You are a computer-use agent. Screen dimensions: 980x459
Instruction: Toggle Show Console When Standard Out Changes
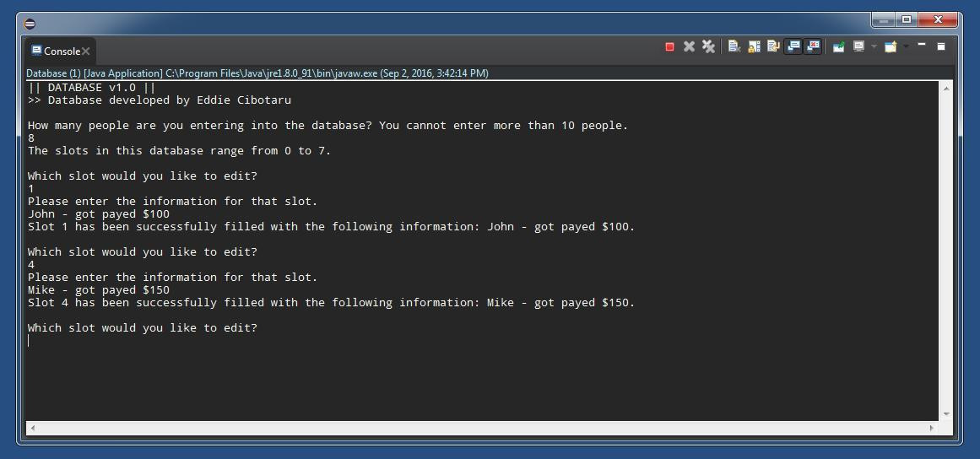tap(793, 47)
